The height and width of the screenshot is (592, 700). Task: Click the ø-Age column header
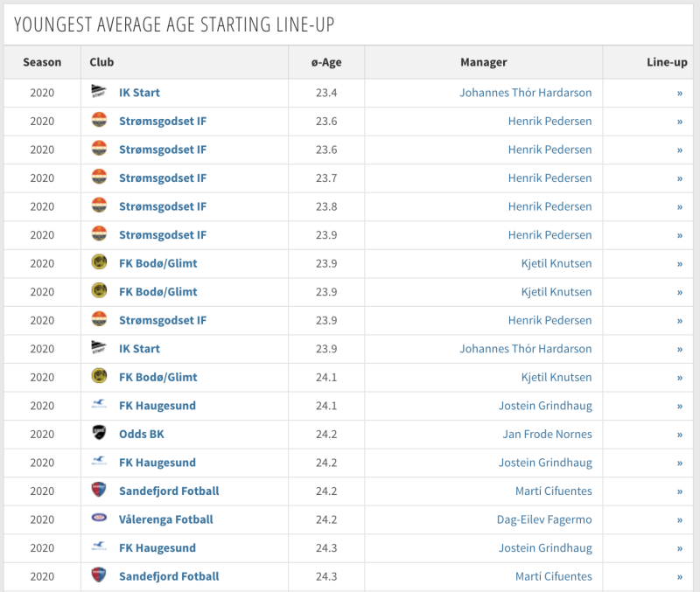326,62
